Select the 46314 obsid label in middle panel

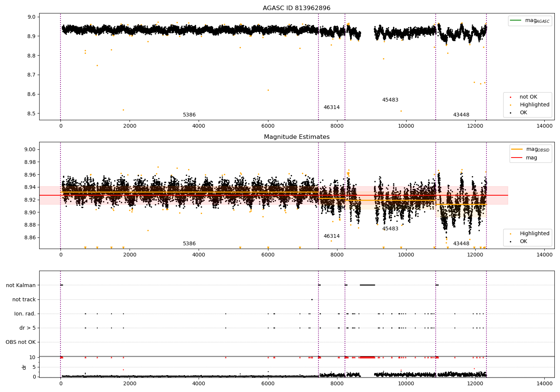coord(332,236)
